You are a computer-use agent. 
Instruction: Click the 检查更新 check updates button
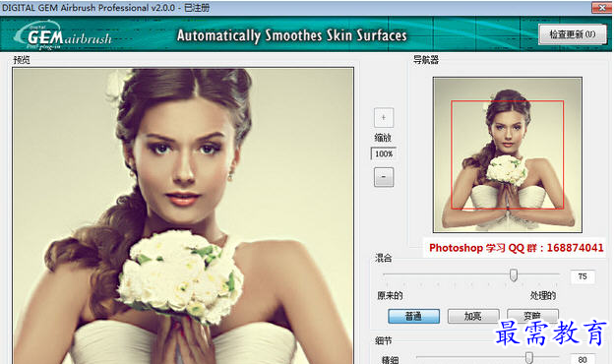point(573,34)
